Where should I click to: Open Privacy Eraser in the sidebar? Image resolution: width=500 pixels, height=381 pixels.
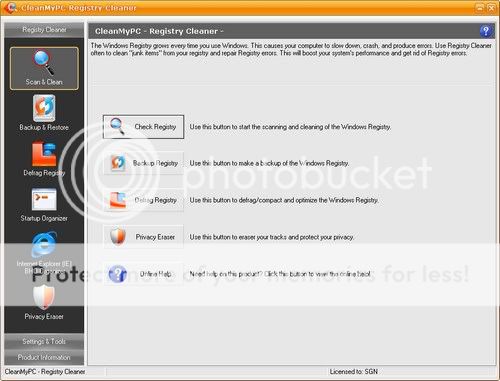click(44, 302)
